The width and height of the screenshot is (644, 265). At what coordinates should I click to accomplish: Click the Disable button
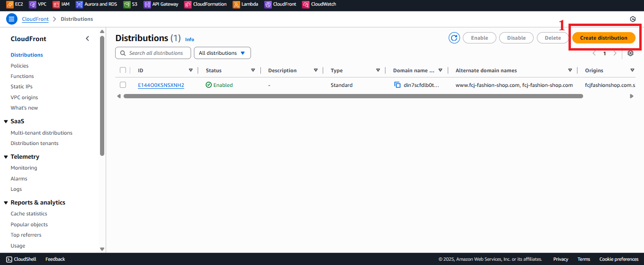pos(516,38)
